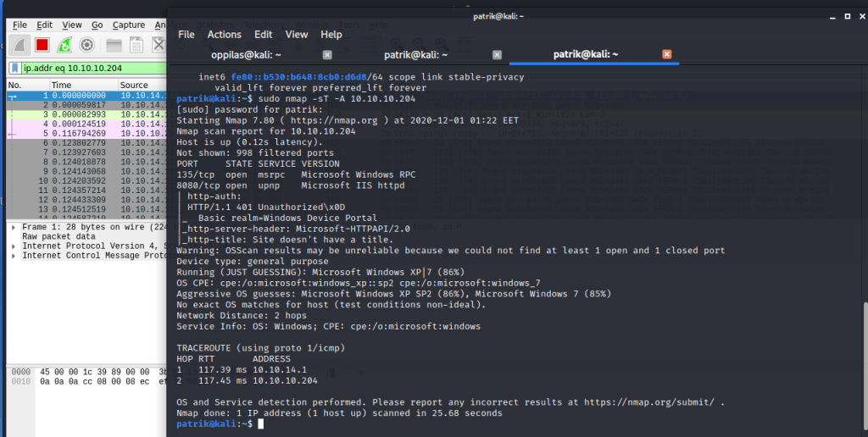
Task: Open the terminal Actions menu
Action: point(224,35)
